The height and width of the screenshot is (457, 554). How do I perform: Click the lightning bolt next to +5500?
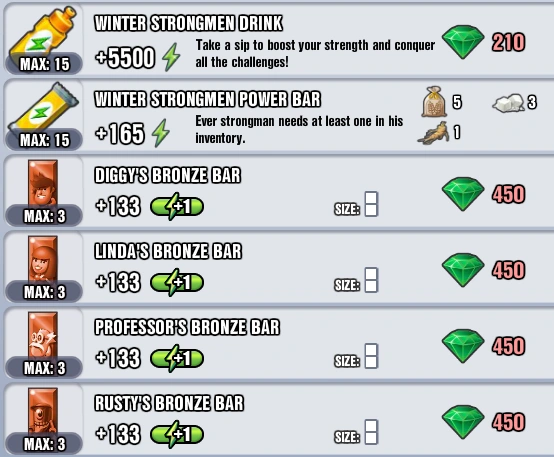point(171,57)
